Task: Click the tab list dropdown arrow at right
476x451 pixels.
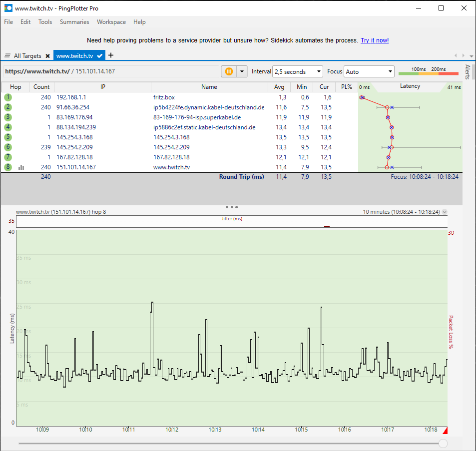Action: pyautogui.click(x=471, y=56)
